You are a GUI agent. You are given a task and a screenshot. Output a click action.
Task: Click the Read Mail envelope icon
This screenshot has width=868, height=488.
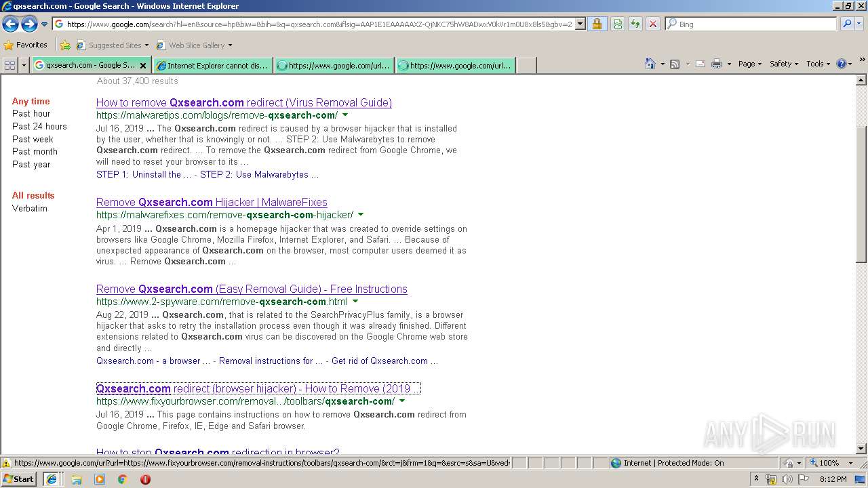700,64
